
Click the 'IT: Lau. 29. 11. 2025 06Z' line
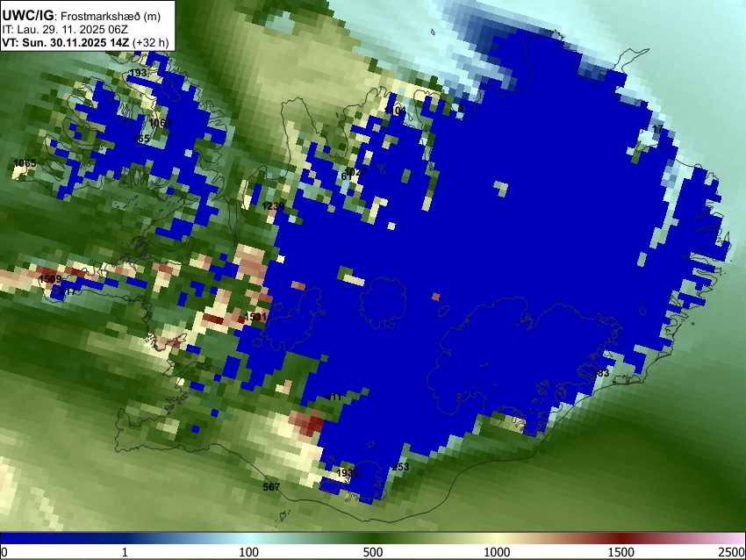point(65,30)
